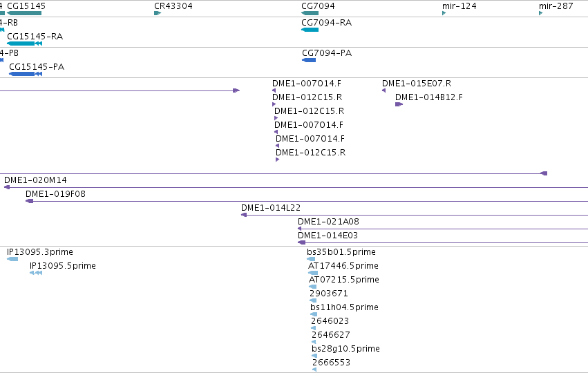588x373 pixels.
Task: Click the blue protein bar under CG7094-PA
Action: 309,60
